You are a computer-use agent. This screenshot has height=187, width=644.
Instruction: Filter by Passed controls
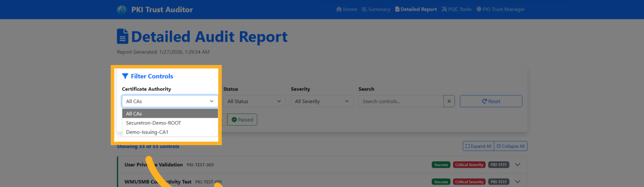(242, 120)
